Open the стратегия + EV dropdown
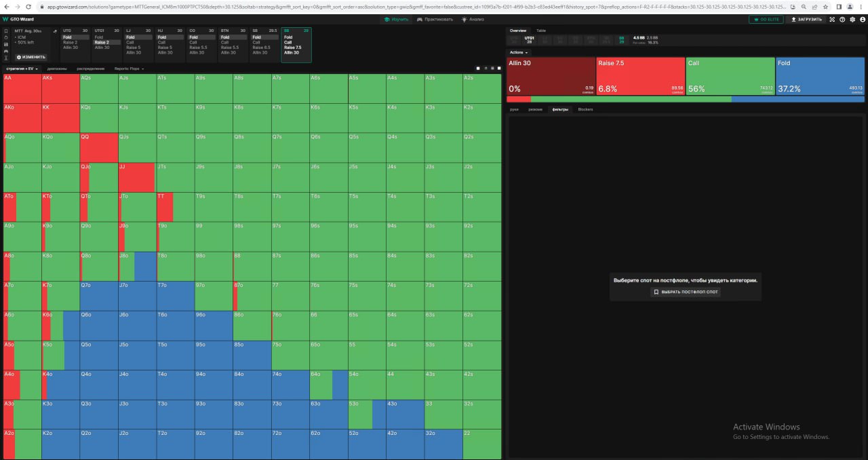 pos(22,69)
